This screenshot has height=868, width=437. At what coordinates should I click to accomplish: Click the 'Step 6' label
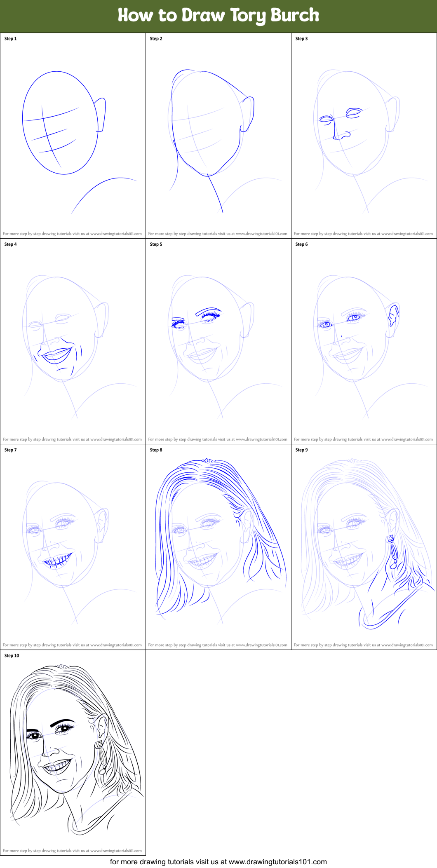tap(301, 244)
